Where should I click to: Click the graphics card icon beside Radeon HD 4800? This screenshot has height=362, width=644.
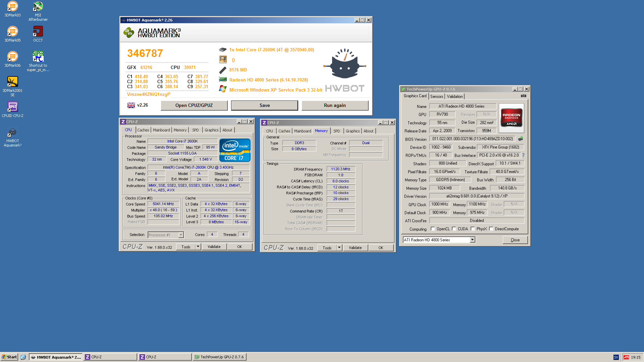tap(223, 80)
